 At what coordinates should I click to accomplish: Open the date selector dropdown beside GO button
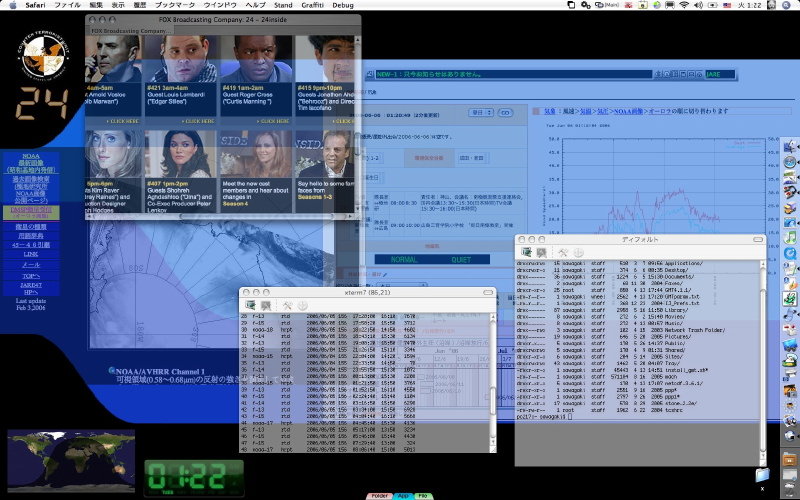(483, 113)
